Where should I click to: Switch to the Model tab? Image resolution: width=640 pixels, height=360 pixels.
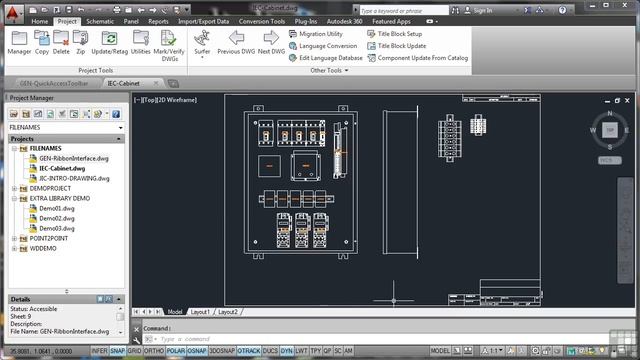[x=175, y=312]
